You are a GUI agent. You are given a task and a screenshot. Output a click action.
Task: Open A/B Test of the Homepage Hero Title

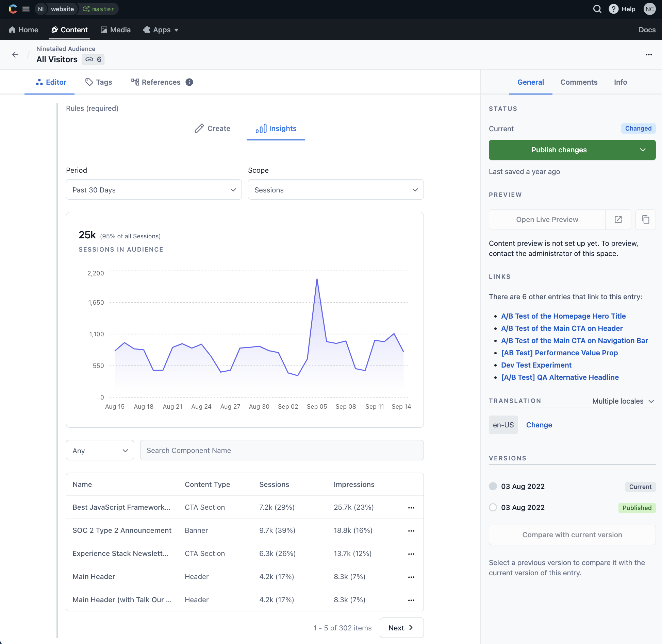pos(563,316)
